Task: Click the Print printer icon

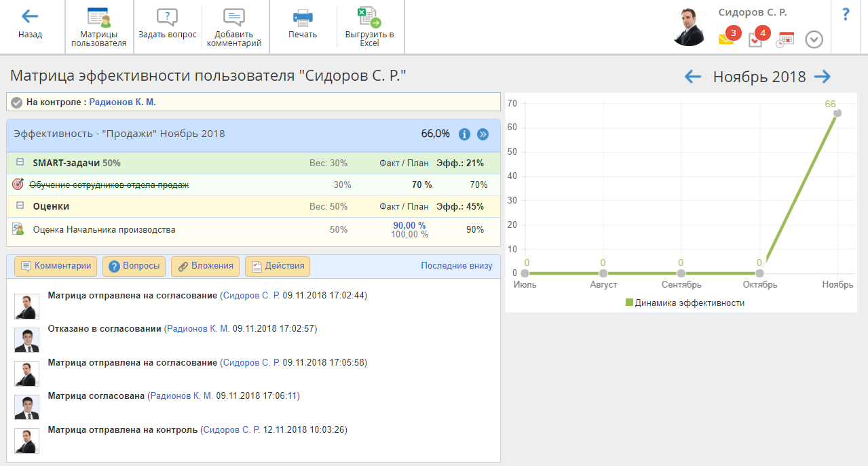Action: (x=302, y=18)
